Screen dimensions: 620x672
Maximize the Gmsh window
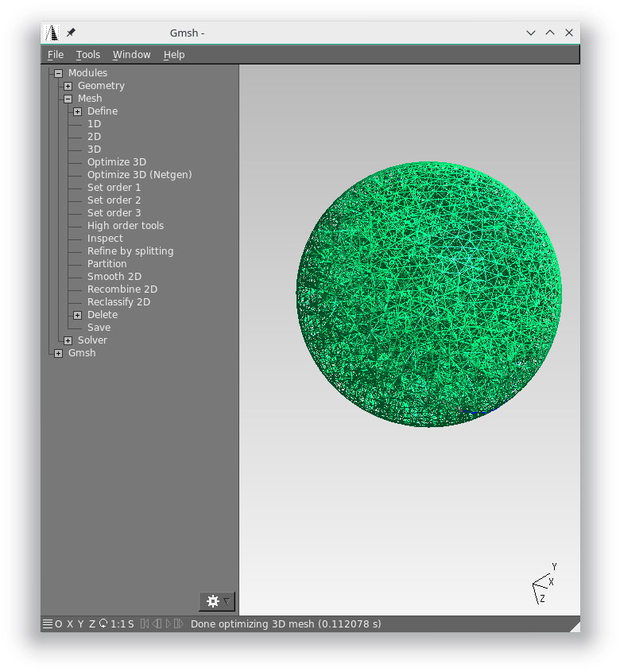pyautogui.click(x=550, y=33)
